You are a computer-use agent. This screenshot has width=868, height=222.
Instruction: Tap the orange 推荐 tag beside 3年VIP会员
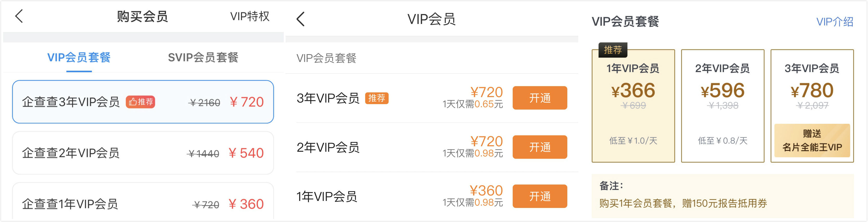(377, 98)
